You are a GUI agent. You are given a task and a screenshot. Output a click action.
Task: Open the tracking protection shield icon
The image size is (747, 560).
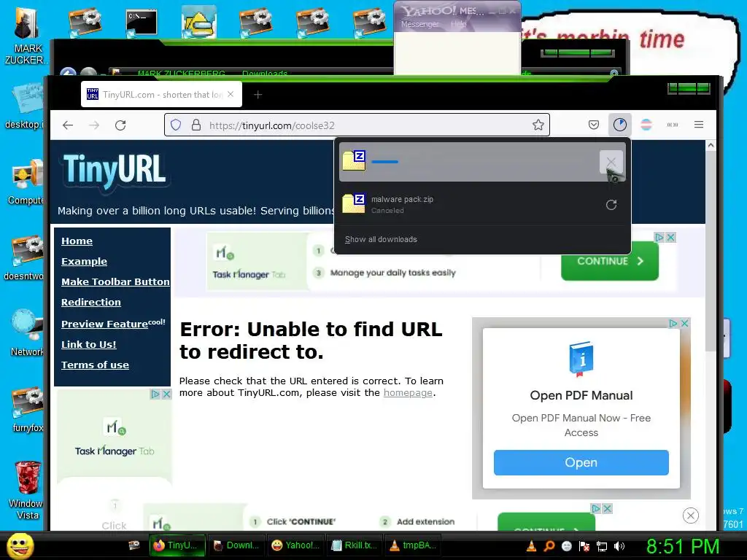tap(176, 125)
